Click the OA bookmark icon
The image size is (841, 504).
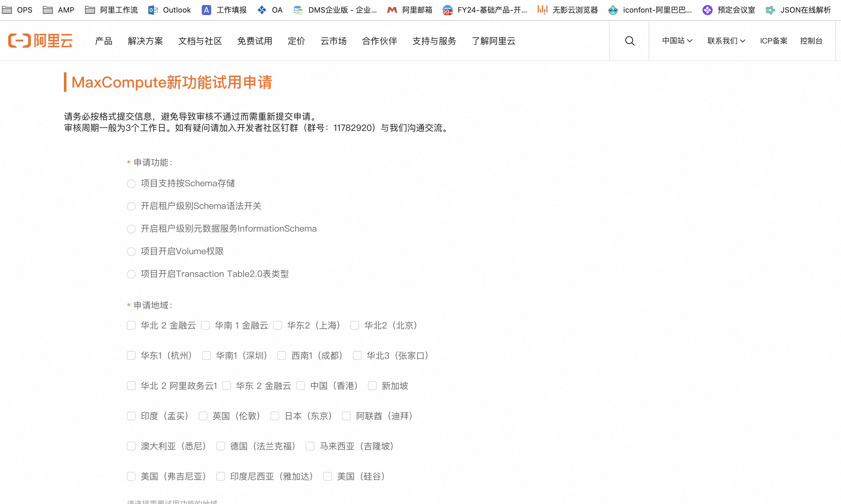coord(262,10)
